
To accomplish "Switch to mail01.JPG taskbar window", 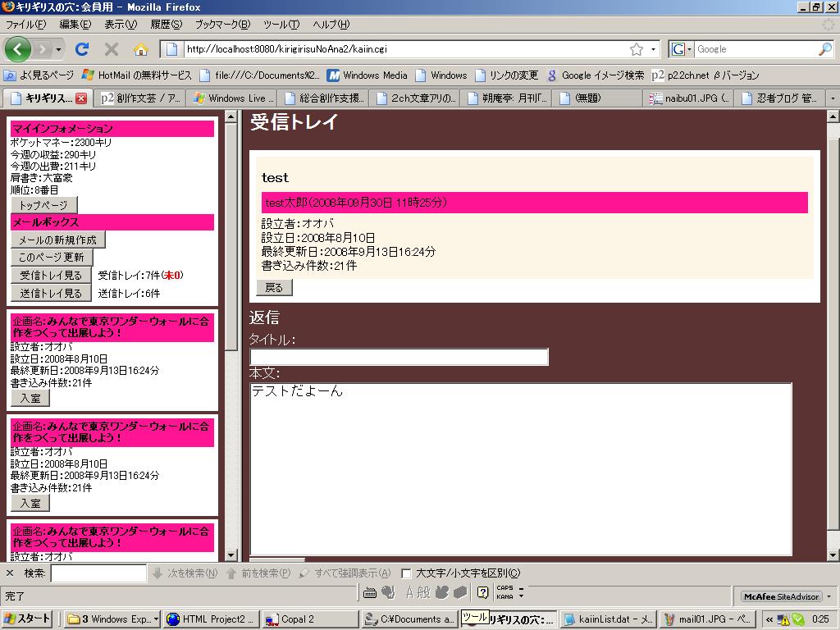I will pos(708,619).
